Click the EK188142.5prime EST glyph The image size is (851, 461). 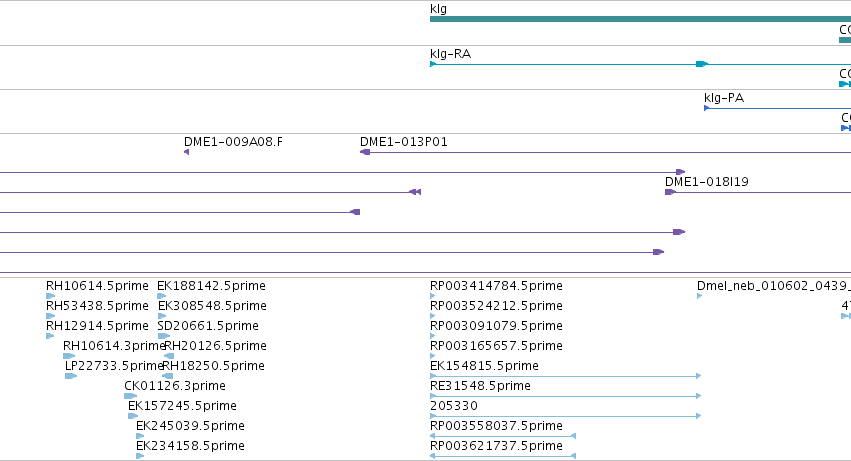pos(161,296)
